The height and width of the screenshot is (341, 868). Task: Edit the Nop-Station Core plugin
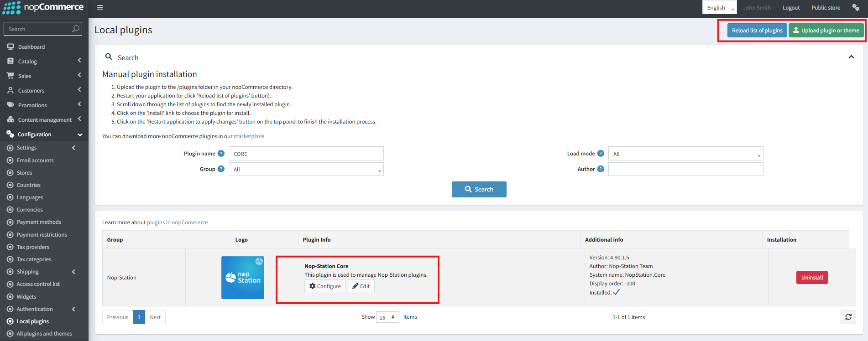(x=361, y=286)
